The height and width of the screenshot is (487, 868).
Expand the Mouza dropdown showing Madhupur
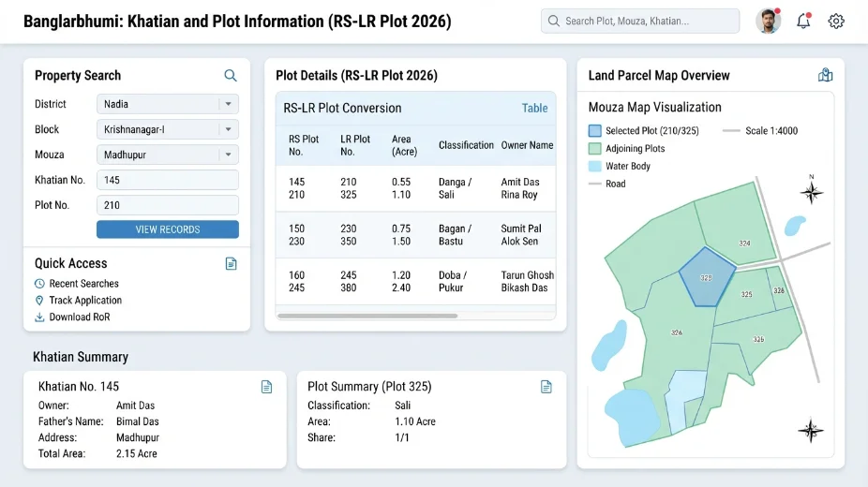pyautogui.click(x=168, y=155)
